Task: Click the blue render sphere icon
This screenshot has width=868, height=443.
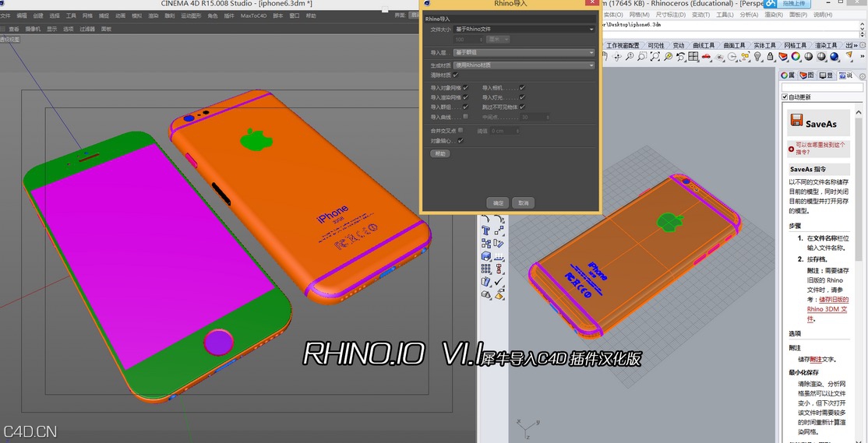Action: [x=834, y=56]
